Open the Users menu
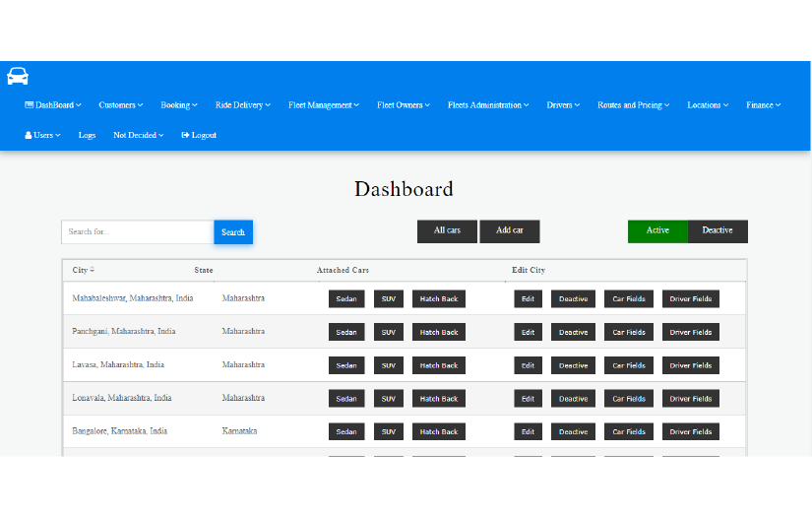 click(x=42, y=135)
